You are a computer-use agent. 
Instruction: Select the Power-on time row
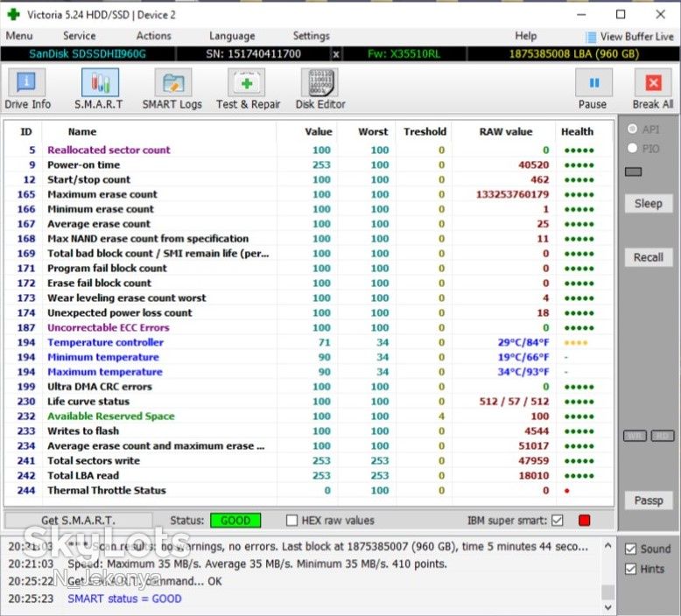[308, 165]
